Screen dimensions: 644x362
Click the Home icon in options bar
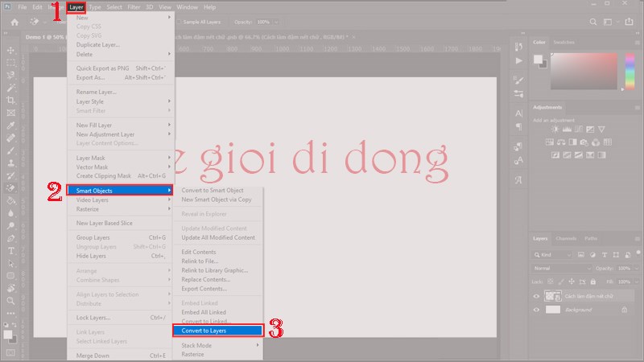coord(14,23)
